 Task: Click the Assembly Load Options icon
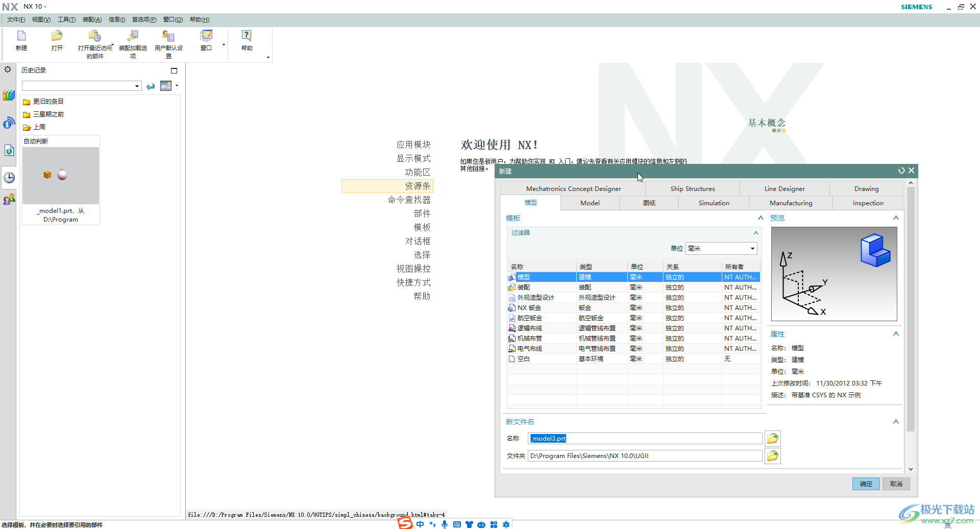click(133, 36)
